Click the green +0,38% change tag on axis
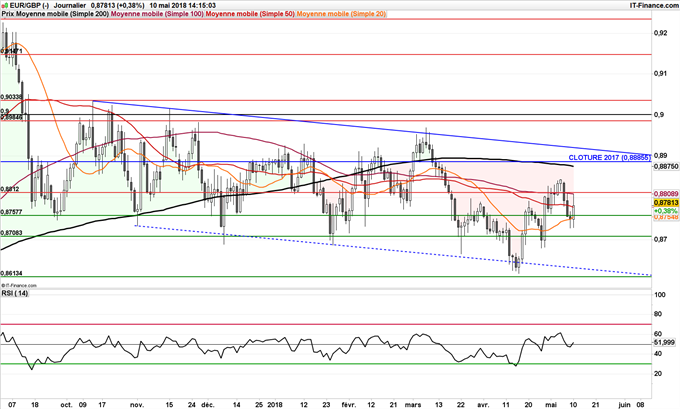 666,210
